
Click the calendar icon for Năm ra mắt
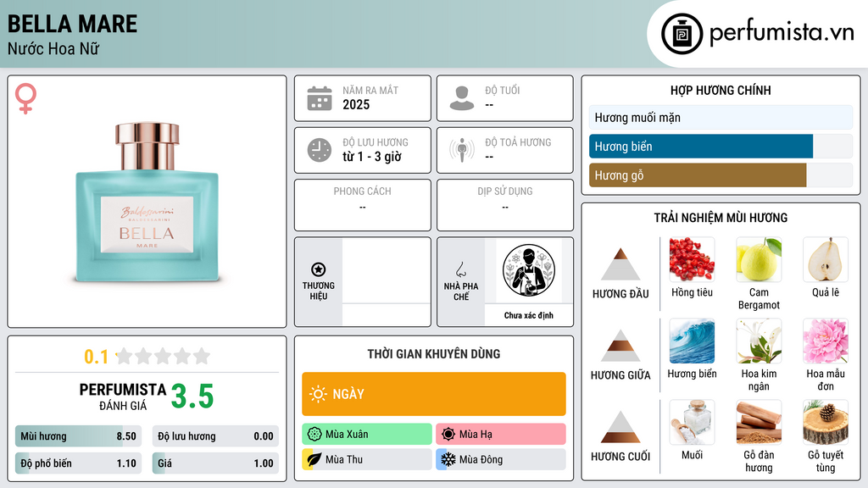coord(320,98)
